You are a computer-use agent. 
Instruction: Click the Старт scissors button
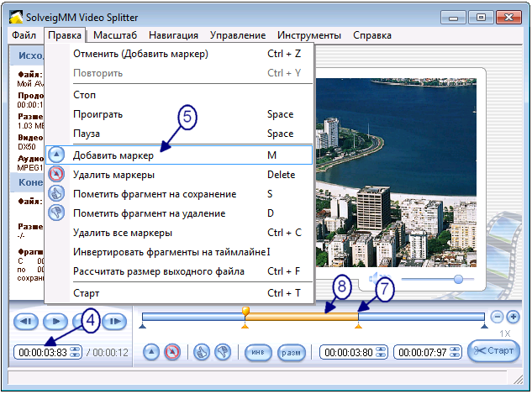(493, 350)
